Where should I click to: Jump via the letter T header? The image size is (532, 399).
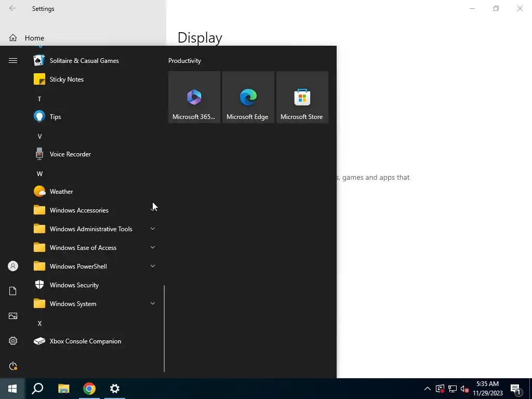(39, 99)
